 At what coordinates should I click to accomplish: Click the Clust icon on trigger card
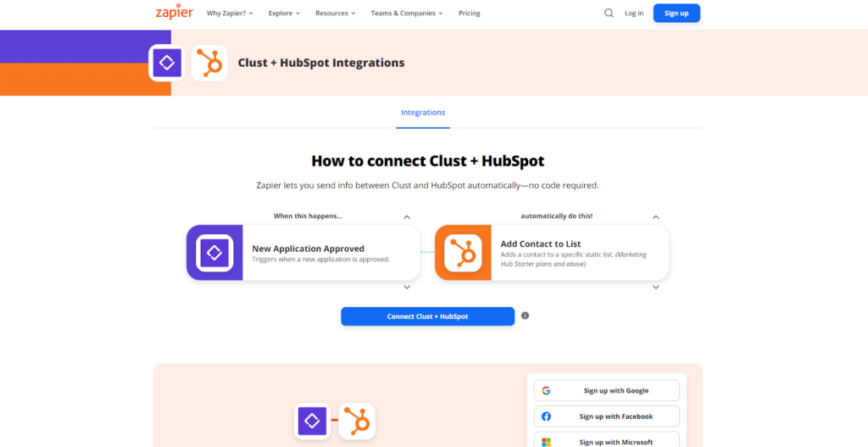pos(214,253)
